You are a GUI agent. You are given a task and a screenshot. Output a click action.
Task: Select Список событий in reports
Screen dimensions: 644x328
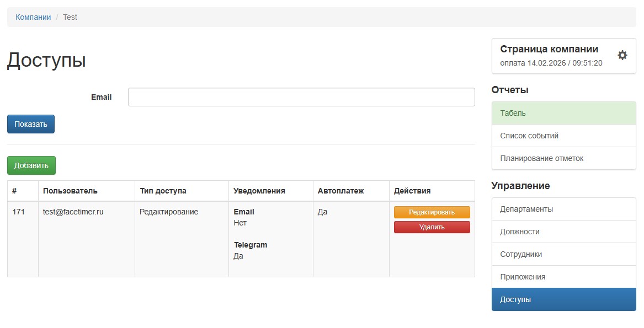[x=563, y=136]
